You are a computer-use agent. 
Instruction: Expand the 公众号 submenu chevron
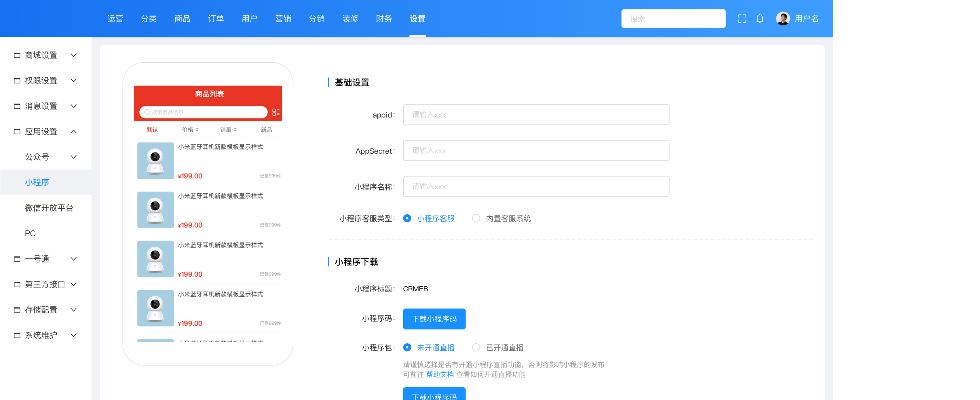[x=74, y=157]
